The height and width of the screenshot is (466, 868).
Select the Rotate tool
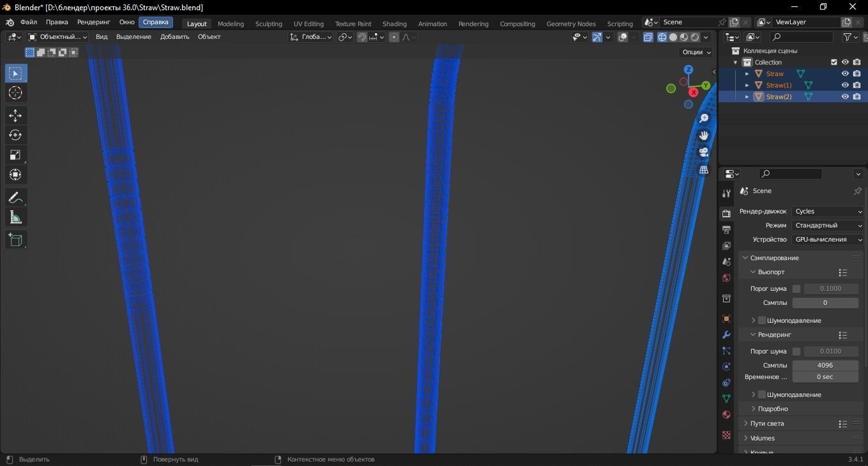pos(15,136)
